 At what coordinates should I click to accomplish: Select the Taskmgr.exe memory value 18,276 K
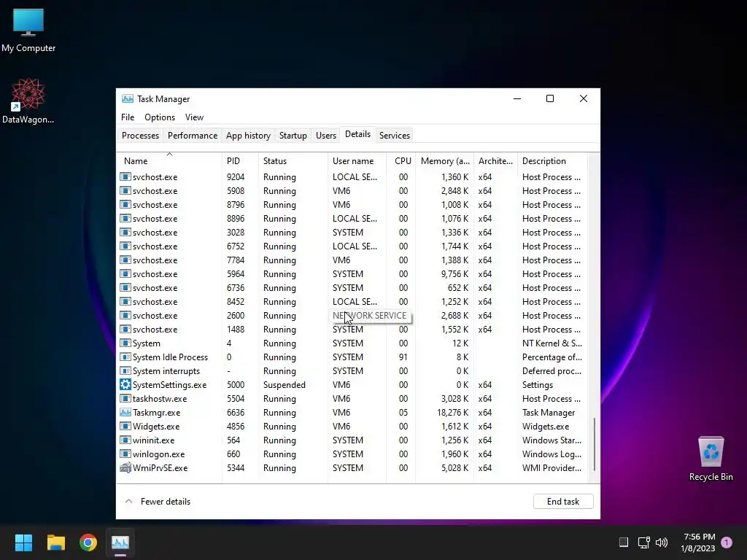(452, 413)
